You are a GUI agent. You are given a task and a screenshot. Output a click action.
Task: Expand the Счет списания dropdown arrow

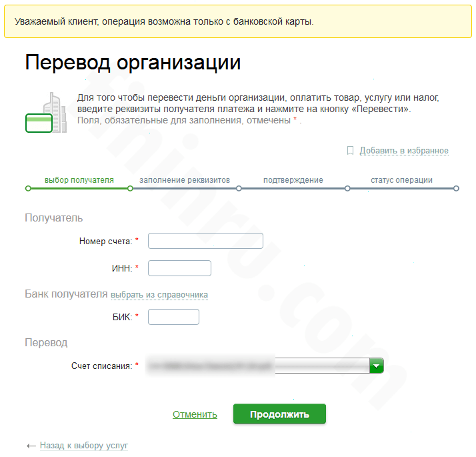point(377,366)
